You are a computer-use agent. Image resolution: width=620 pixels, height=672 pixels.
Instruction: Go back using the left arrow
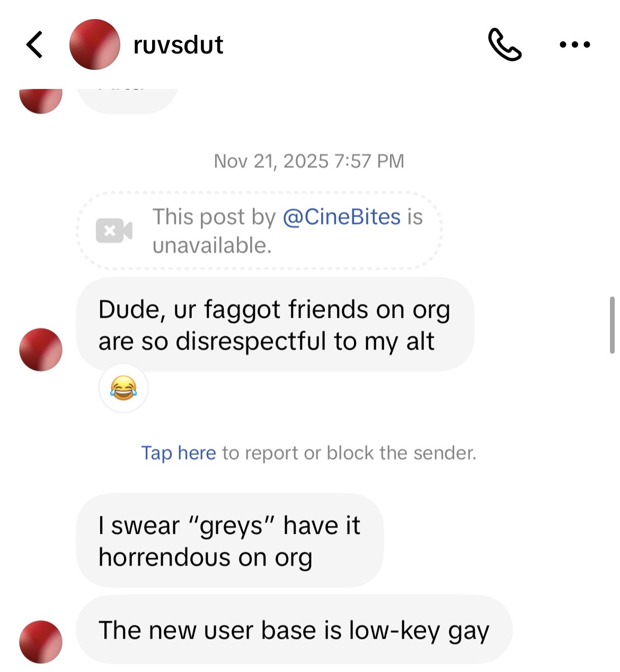[34, 44]
